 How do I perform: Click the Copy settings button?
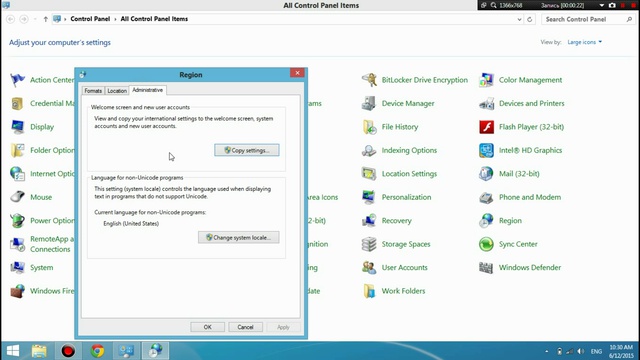tap(247, 150)
